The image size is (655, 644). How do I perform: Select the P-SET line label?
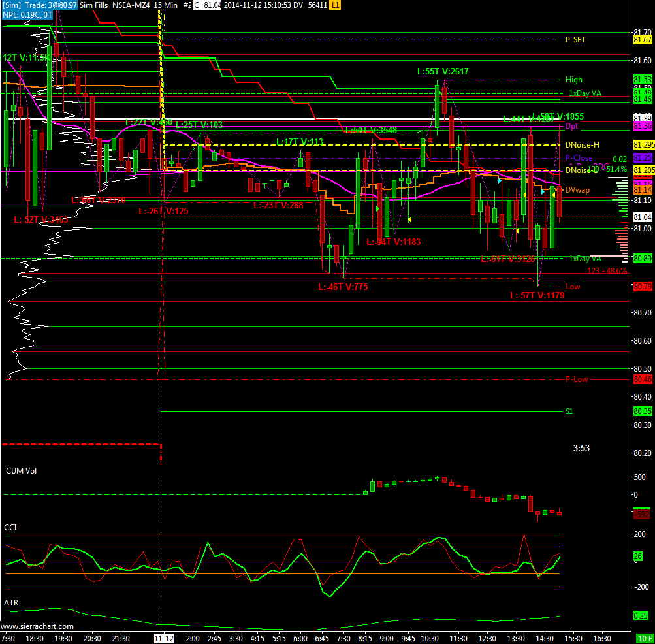(575, 40)
